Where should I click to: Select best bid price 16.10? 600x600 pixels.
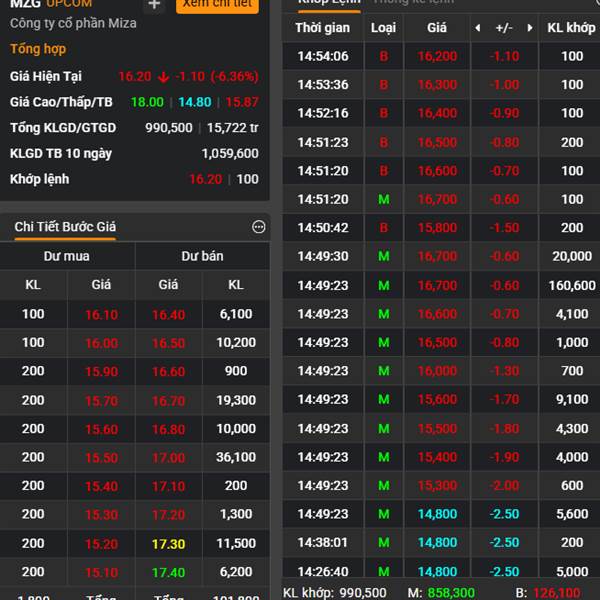click(101, 314)
